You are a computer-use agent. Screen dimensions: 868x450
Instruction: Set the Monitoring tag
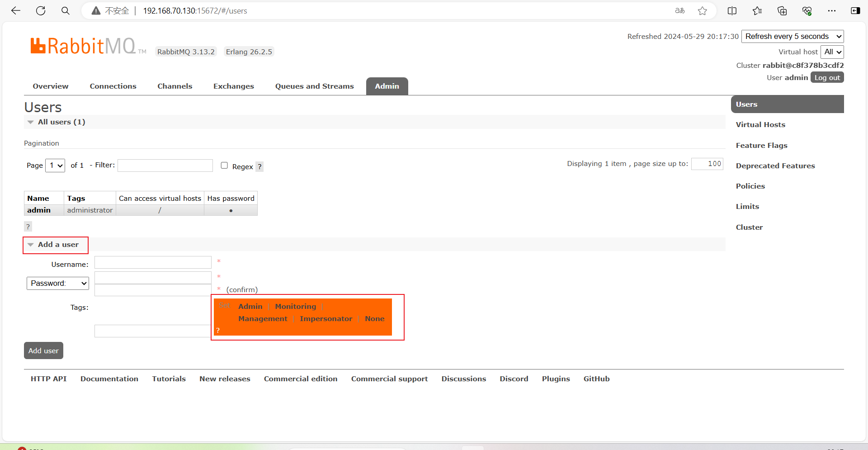[296, 306]
